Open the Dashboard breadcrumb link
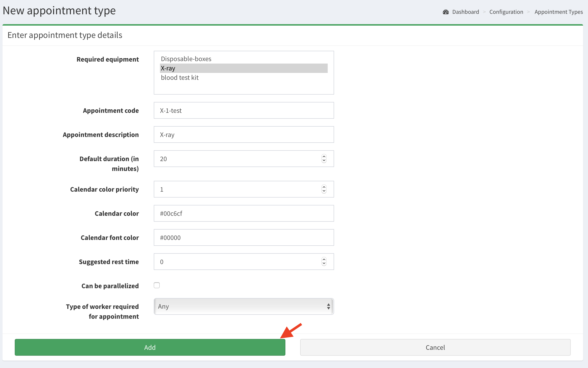The width and height of the screenshot is (588, 368). 465,12
